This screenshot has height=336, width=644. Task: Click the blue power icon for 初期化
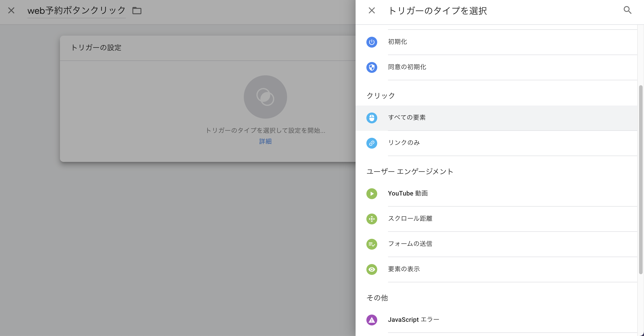tap(372, 42)
